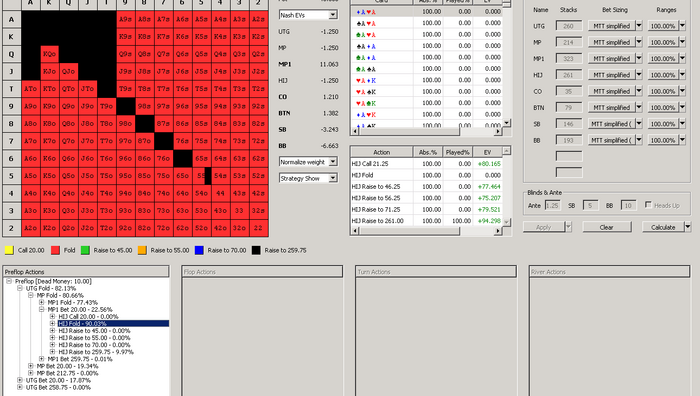700x396 pixels.
Task: Click the blue Raise to 70.00 swatch
Action: click(199, 250)
